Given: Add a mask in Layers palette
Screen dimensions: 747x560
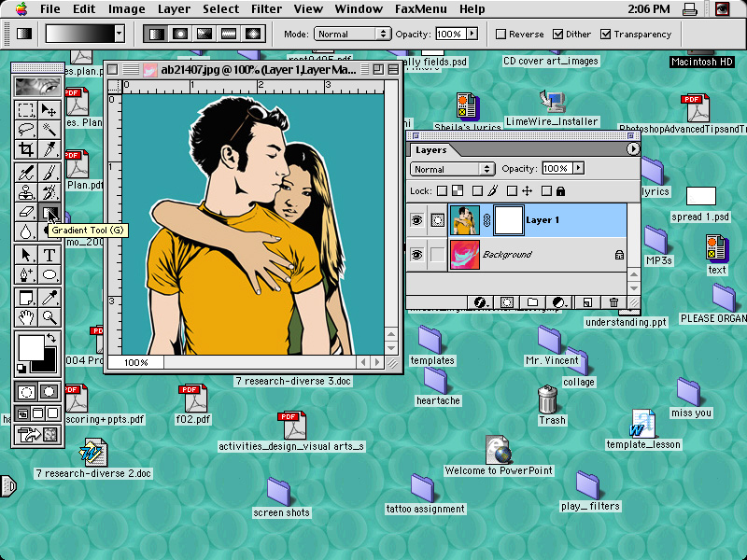Looking at the screenshot, I should tap(506, 302).
